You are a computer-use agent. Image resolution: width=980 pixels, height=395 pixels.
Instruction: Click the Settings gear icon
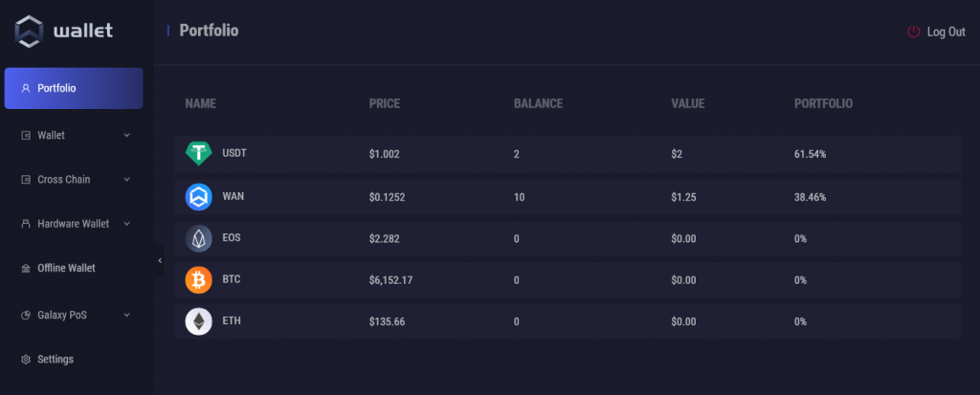(x=26, y=360)
